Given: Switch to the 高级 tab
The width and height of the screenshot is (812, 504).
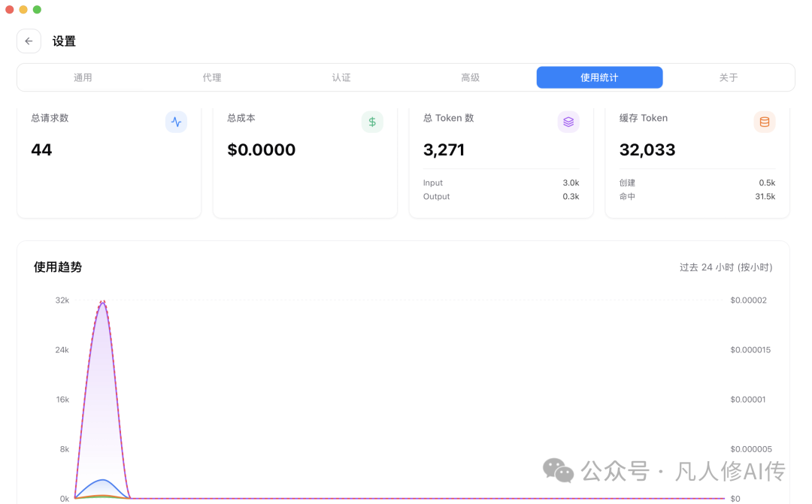Looking at the screenshot, I should [471, 77].
